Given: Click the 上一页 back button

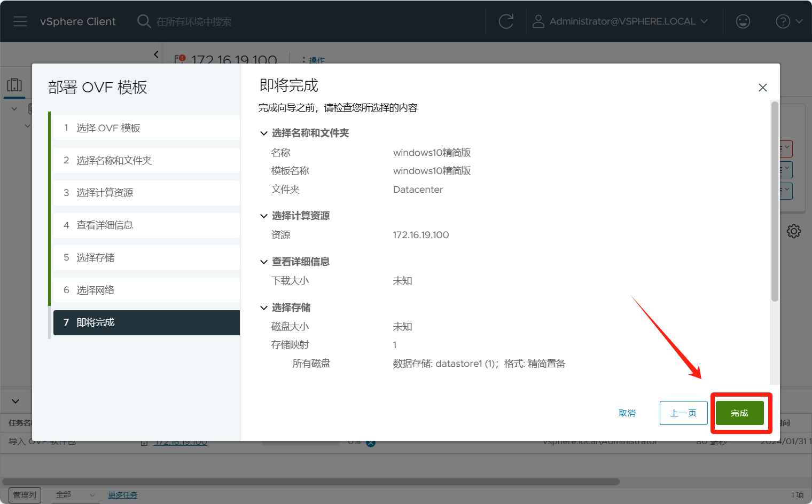Looking at the screenshot, I should (683, 413).
